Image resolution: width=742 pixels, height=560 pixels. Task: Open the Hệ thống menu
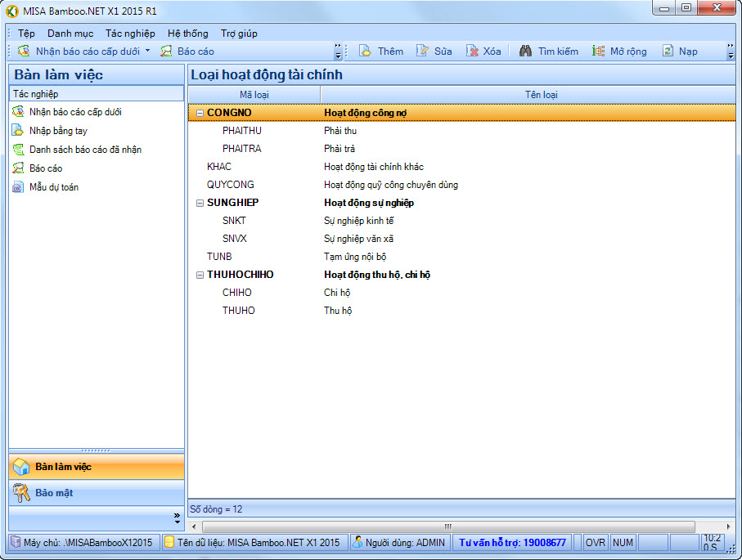[188, 33]
